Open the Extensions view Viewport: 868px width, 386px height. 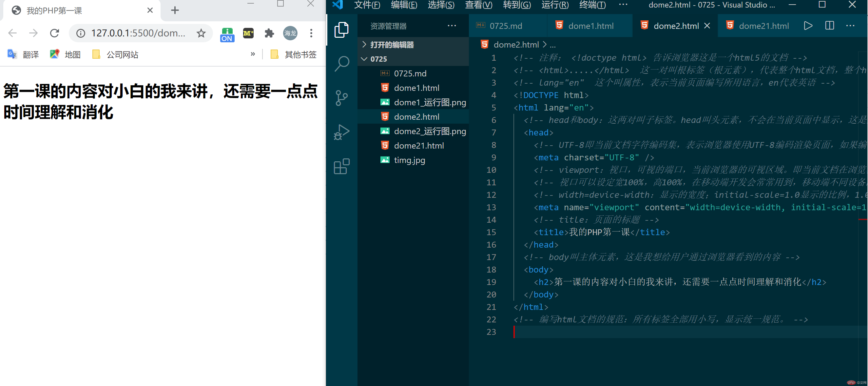(341, 166)
